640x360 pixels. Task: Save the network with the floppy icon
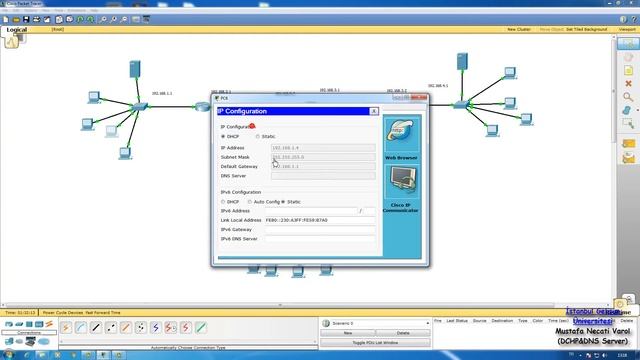26,20
